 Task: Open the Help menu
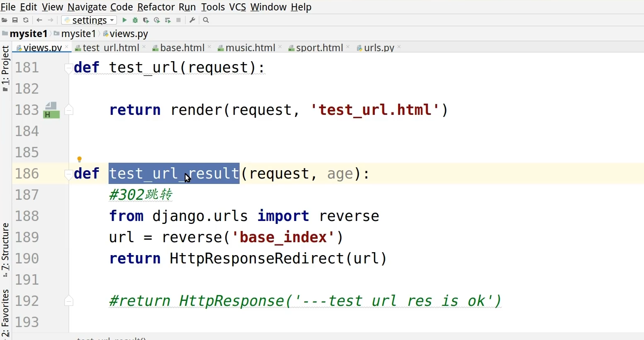tap(301, 7)
